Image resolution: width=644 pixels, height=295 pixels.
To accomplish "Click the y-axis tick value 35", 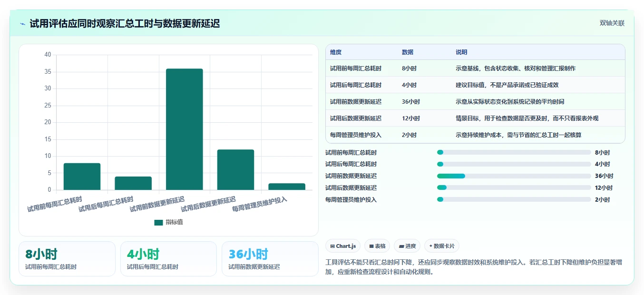I will pyautogui.click(x=48, y=72).
